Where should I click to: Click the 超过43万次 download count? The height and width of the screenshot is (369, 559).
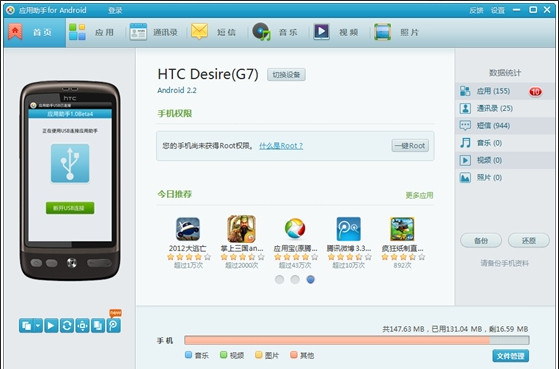point(295,265)
